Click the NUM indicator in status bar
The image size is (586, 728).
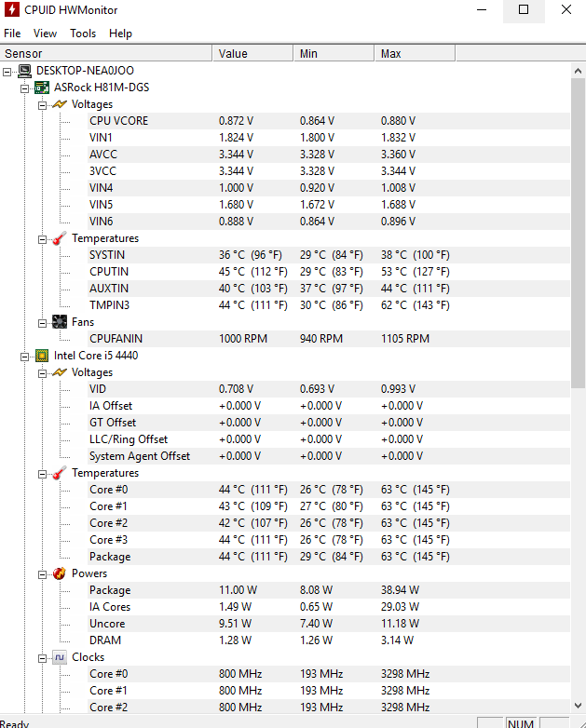click(520, 723)
